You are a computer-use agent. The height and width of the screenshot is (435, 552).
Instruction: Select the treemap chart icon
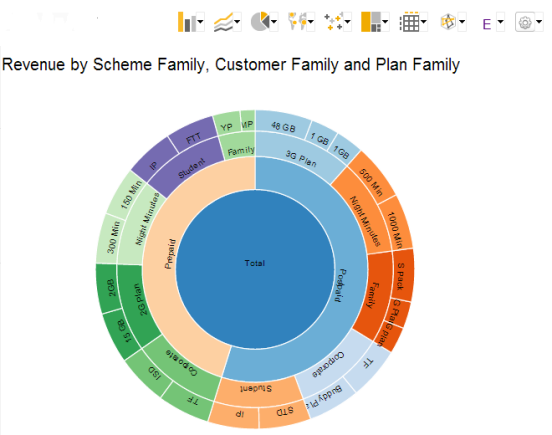click(x=371, y=22)
